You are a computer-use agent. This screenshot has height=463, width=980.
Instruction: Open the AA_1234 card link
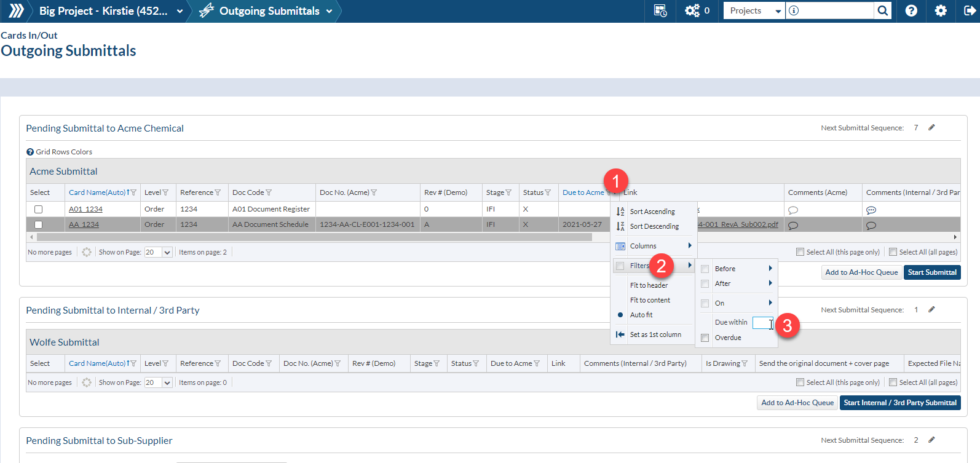[x=84, y=224]
